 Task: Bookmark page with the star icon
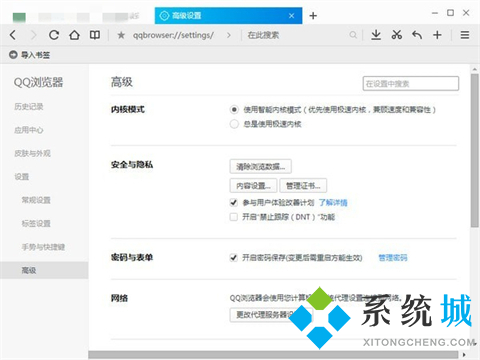[121, 35]
